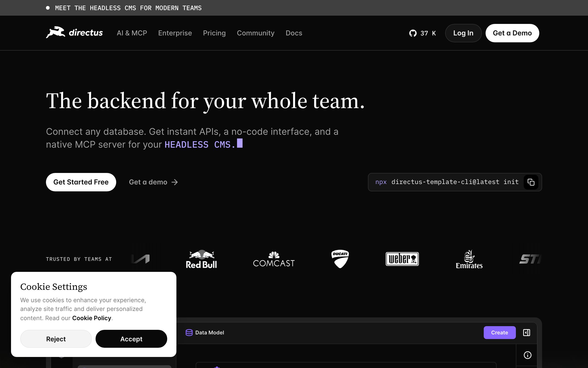Follow the Get a demo arrow link

(154, 182)
